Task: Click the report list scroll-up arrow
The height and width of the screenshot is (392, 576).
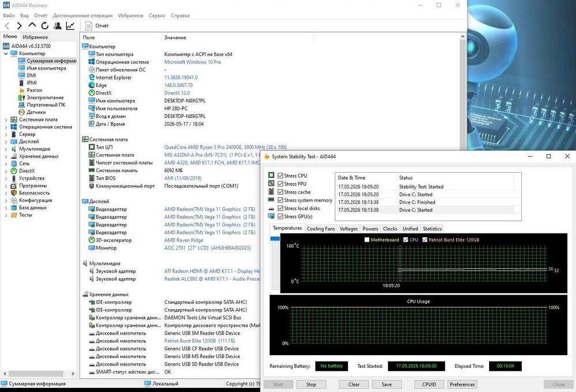Action: coord(463,37)
